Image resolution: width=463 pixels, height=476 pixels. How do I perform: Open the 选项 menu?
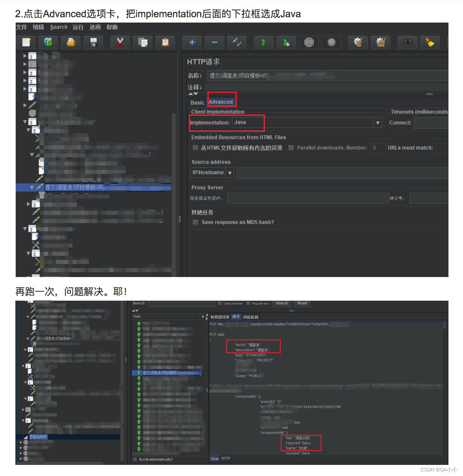95,27
